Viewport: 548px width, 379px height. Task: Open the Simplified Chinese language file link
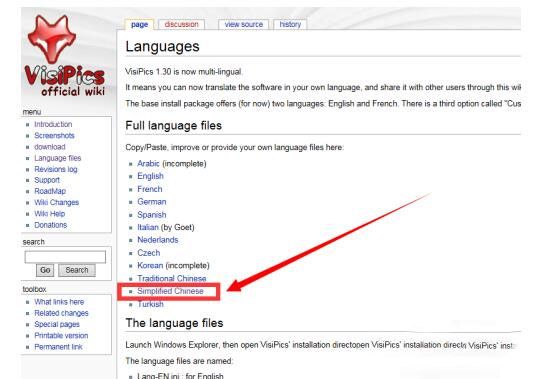coord(170,291)
